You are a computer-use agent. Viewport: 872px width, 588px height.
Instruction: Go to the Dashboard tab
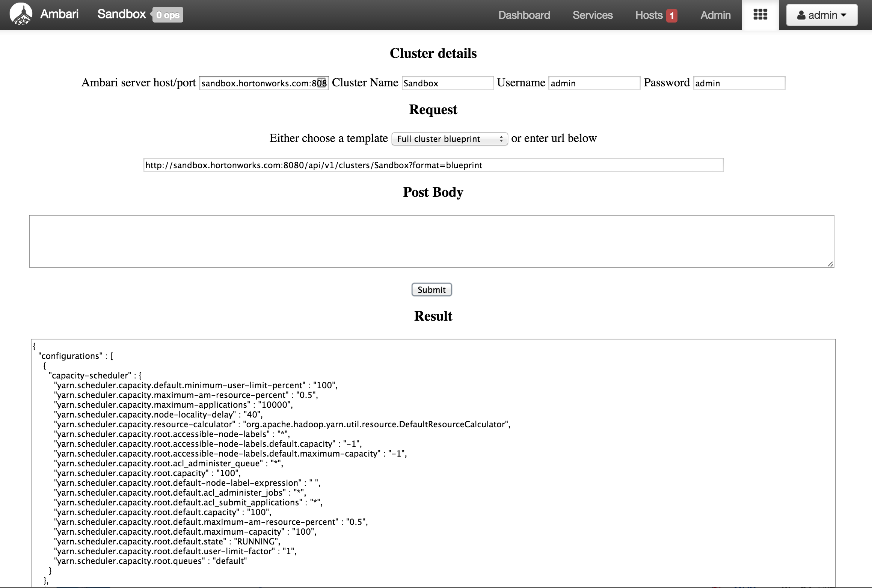[524, 15]
